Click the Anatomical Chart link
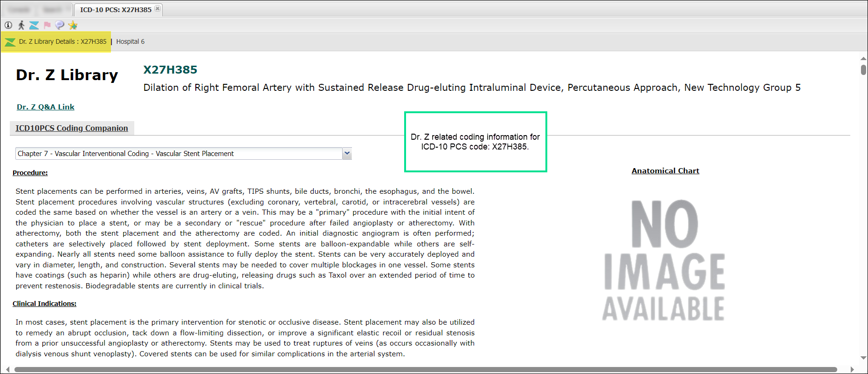This screenshot has width=868, height=374. coord(665,171)
